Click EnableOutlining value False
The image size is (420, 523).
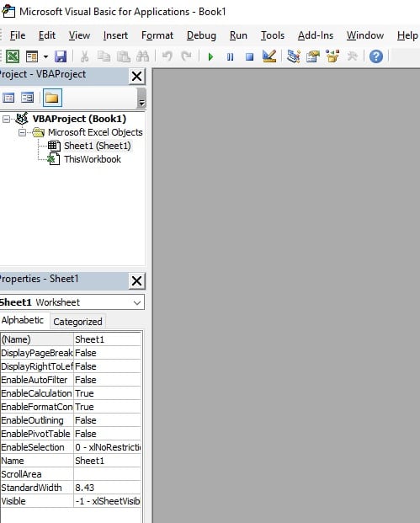coord(108,420)
